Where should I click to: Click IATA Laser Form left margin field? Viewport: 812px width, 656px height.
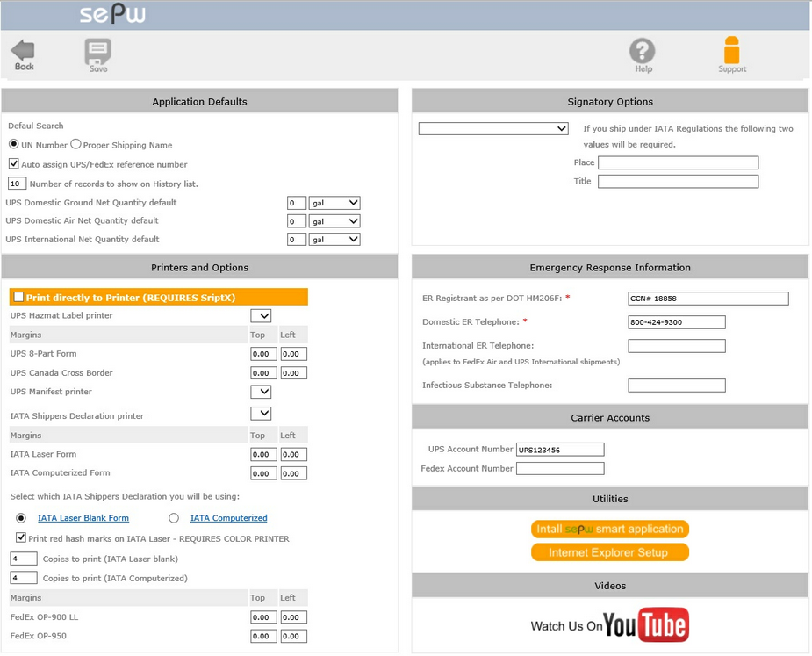pos(293,454)
